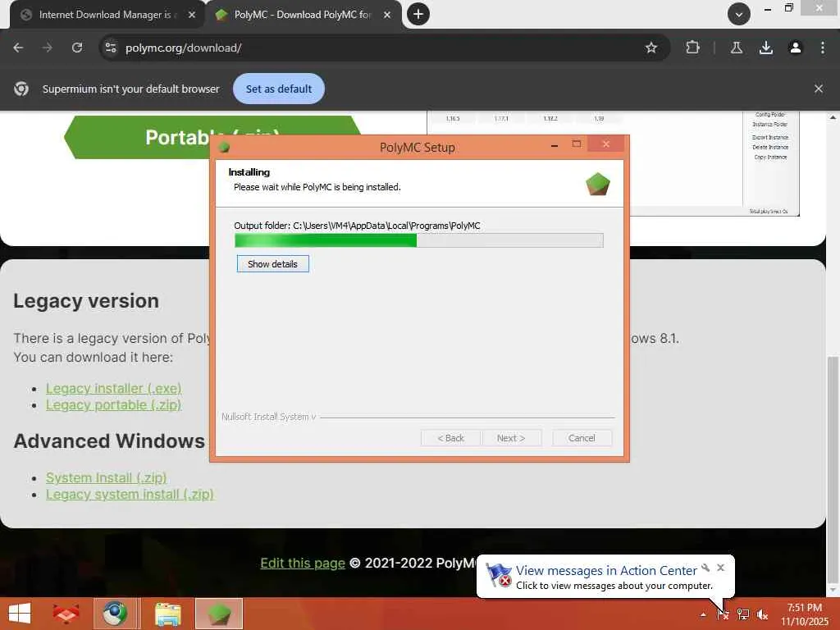
Task: Click the Edit this page link
Action: click(303, 563)
